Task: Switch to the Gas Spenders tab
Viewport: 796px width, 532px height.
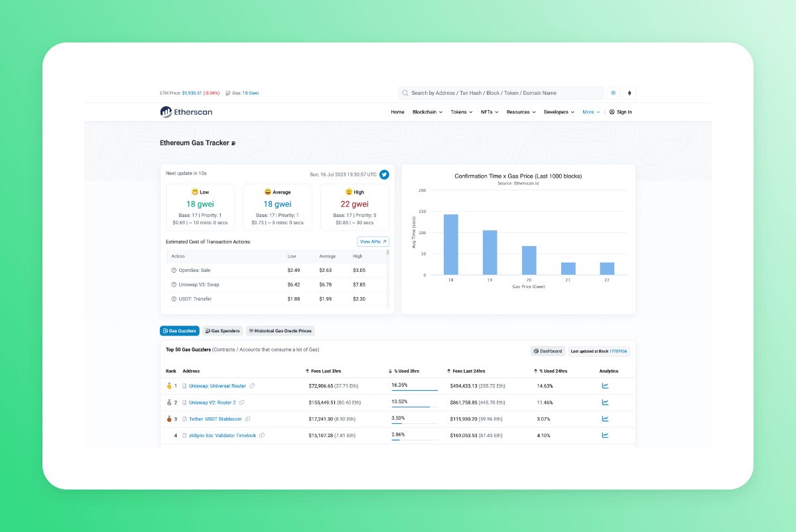Action: 222,330
